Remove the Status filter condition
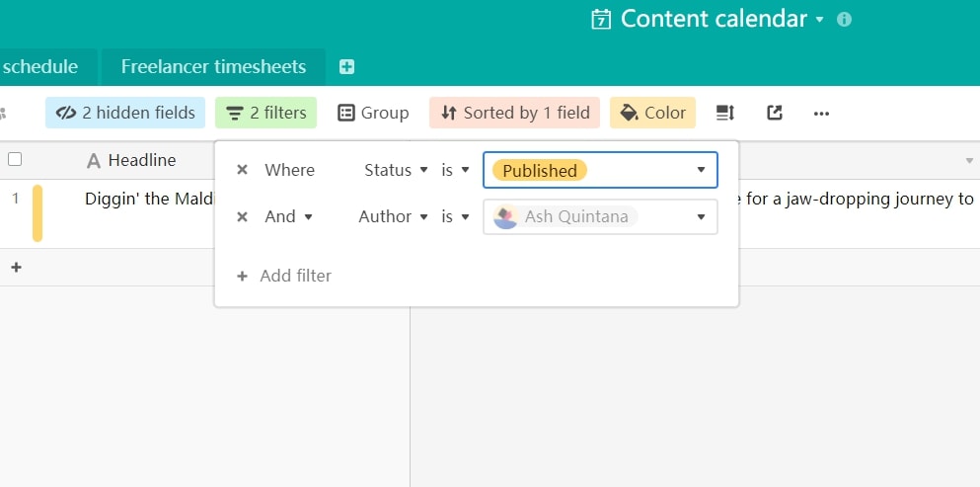 click(242, 170)
